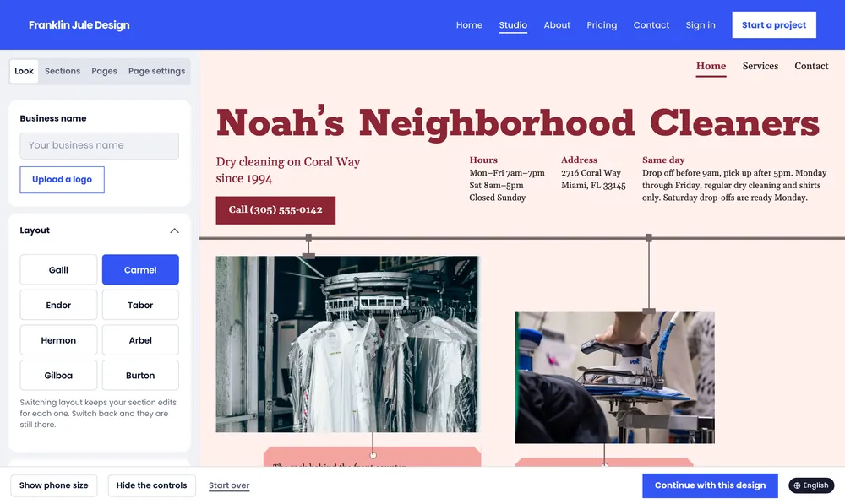The width and height of the screenshot is (845, 504).
Task: Pick the Burton layout
Action: [x=140, y=376]
